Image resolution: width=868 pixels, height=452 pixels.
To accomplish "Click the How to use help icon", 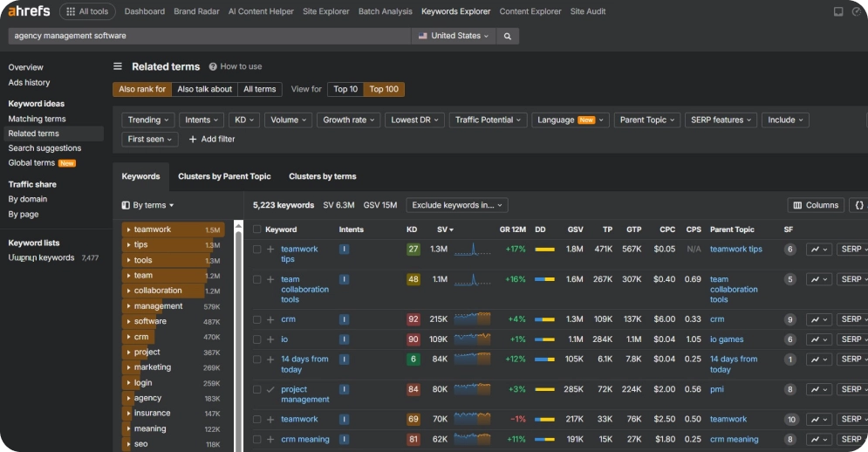I will click(x=213, y=66).
